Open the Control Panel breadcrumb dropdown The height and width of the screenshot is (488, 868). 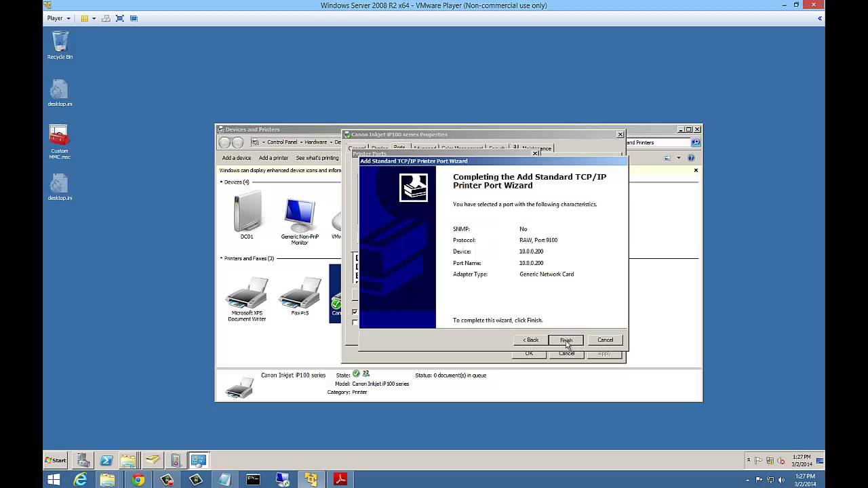(300, 142)
